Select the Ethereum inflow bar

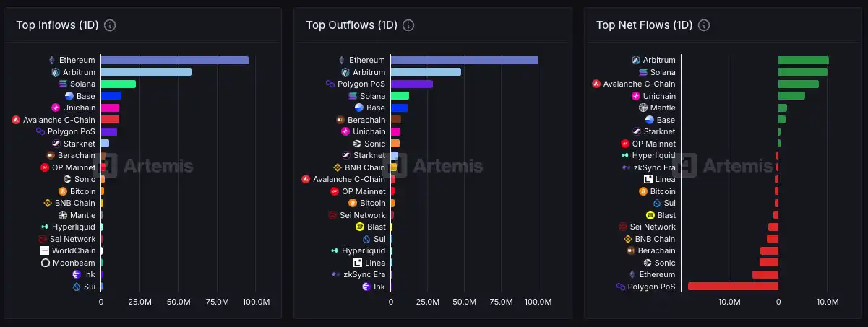174,60
